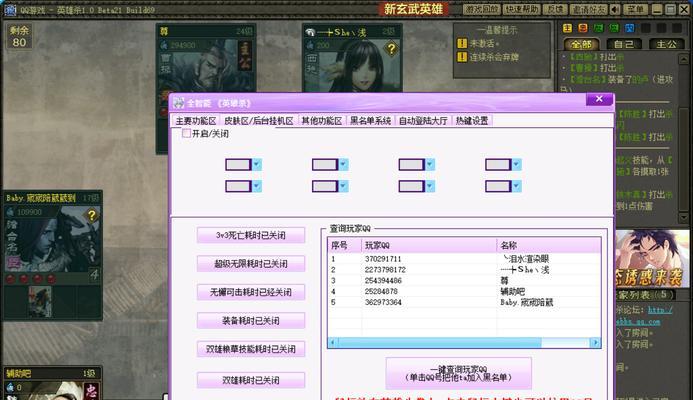Open the fourth dropdown in the bottom row
This screenshot has height=400, width=693.
[517, 186]
